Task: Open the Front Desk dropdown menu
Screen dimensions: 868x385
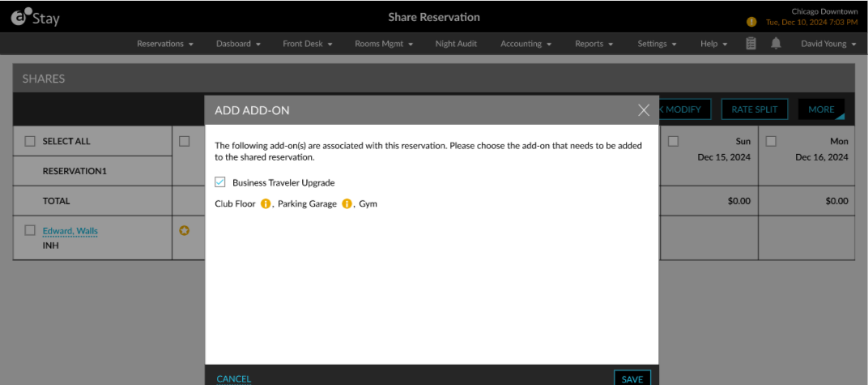Action: (x=307, y=44)
